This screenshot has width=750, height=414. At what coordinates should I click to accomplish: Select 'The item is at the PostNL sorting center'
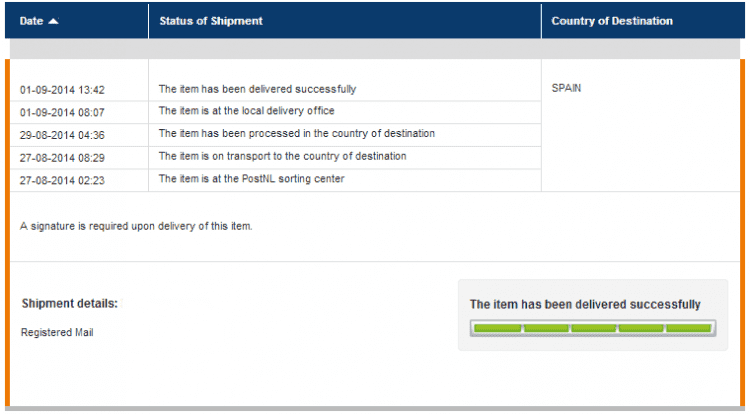coord(252,179)
